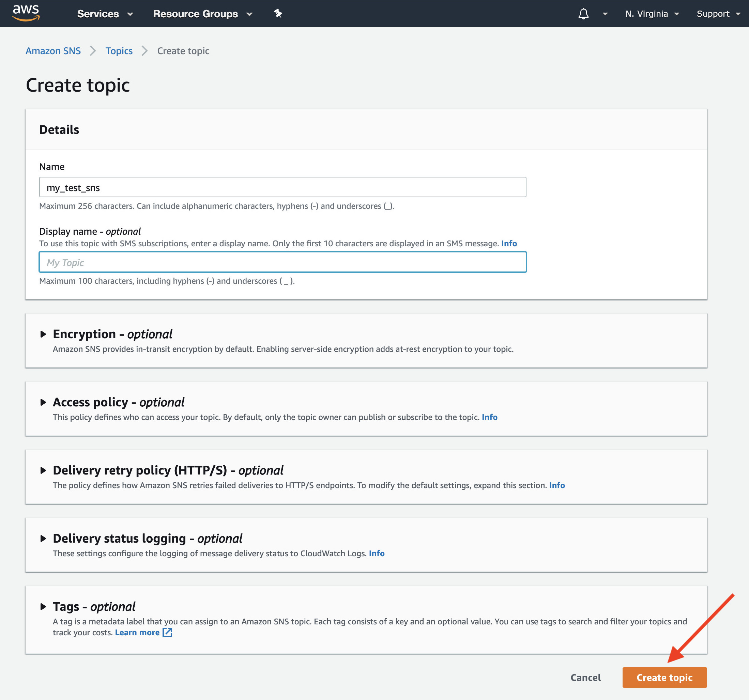Click the 'Maximum 100 characters' hint text
Viewport: 749px width, 700px height.
click(167, 281)
